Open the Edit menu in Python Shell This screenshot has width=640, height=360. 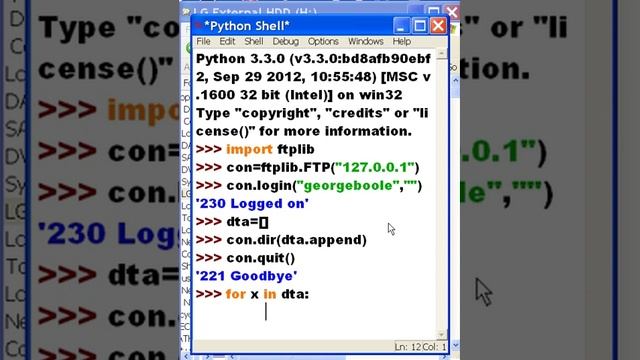coord(227,41)
